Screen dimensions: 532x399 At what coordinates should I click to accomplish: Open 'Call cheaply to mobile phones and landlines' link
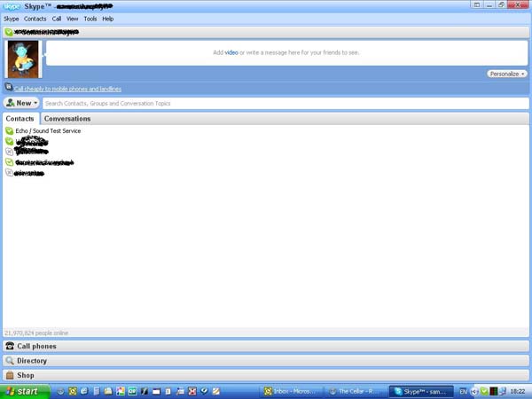click(67, 89)
